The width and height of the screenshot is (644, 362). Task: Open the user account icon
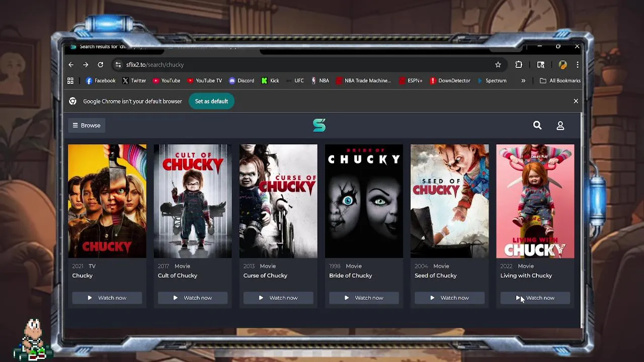[560, 126]
